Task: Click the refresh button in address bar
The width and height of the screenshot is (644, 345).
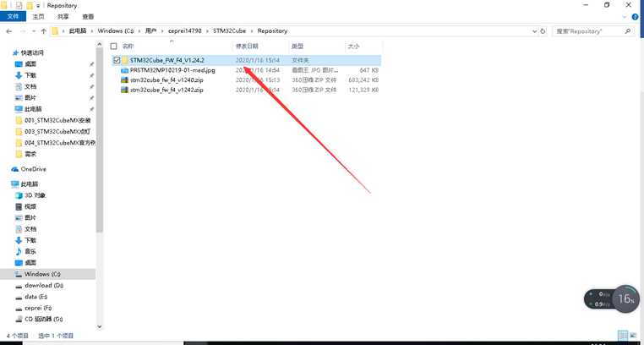Action: click(543, 31)
